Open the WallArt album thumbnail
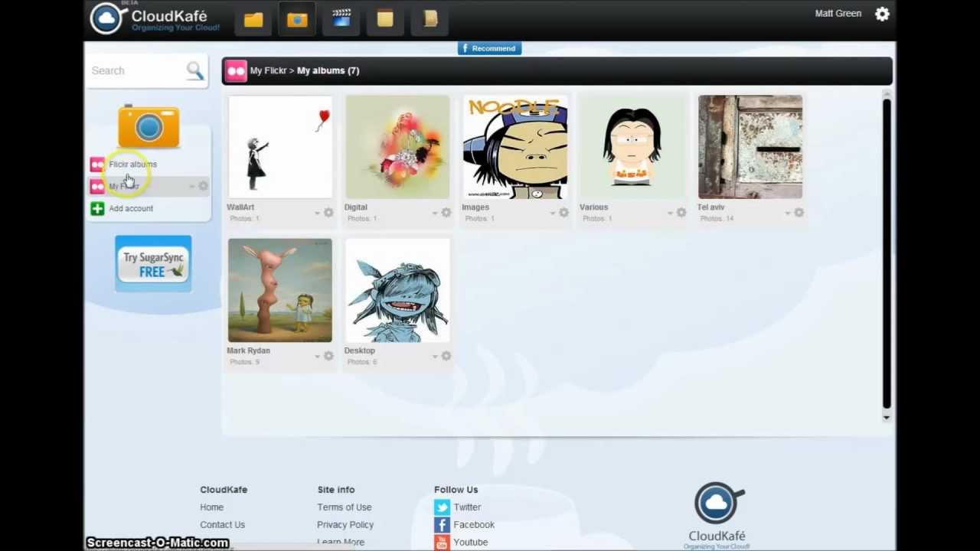 click(280, 147)
